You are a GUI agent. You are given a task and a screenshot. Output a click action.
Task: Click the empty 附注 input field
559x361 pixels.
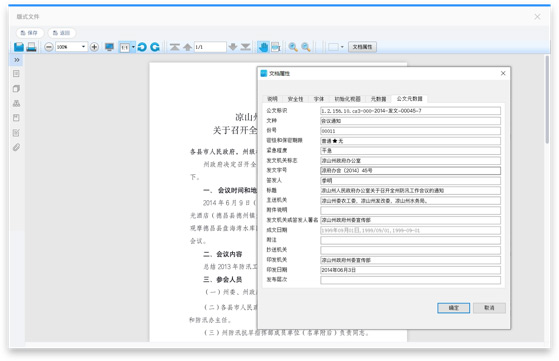point(410,240)
